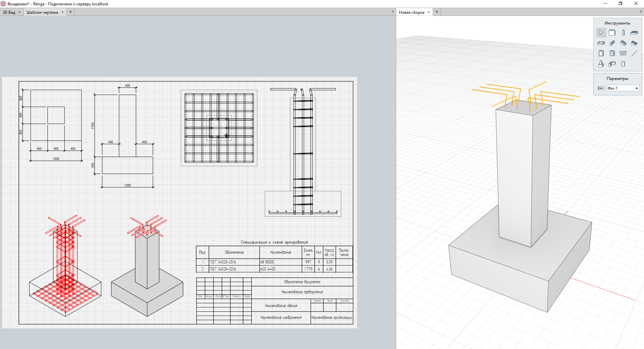Select the Door tool
Screen dimensions: 644x349
pos(601,53)
